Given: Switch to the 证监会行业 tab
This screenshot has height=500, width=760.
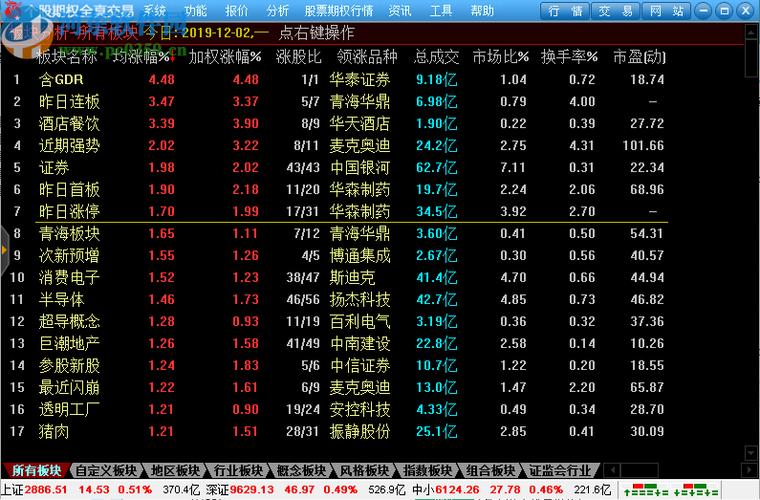Looking at the screenshot, I should point(560,470).
